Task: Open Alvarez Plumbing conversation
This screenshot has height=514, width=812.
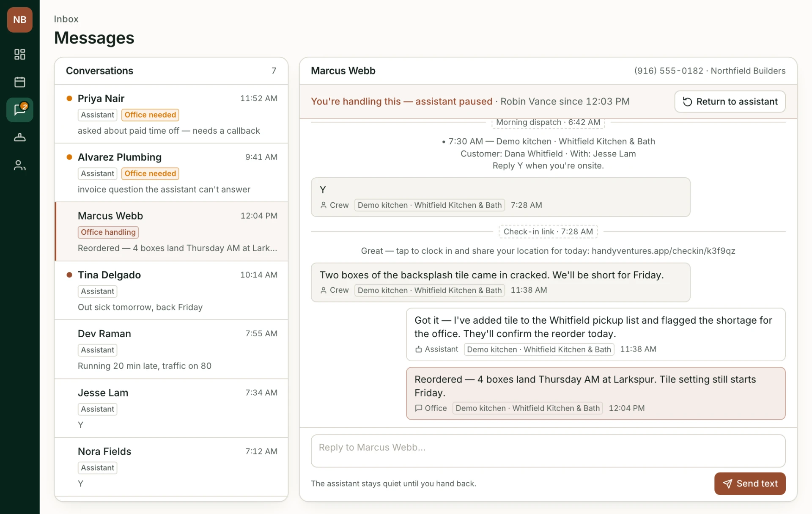Action: pos(171,173)
